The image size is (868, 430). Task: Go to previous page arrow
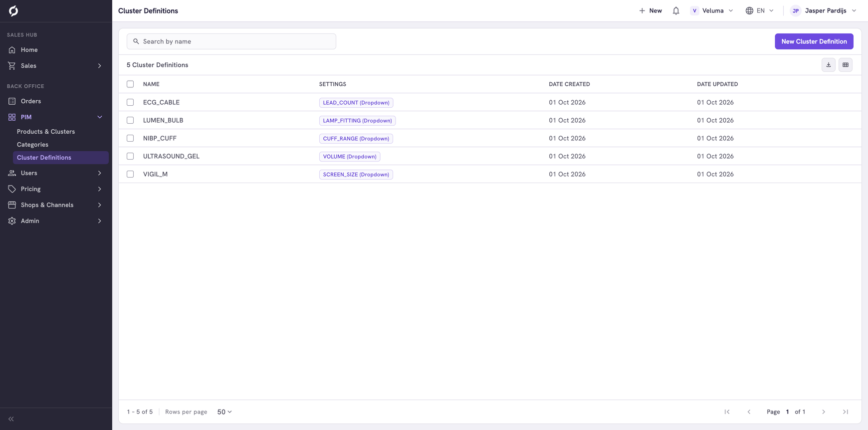pyautogui.click(x=749, y=412)
